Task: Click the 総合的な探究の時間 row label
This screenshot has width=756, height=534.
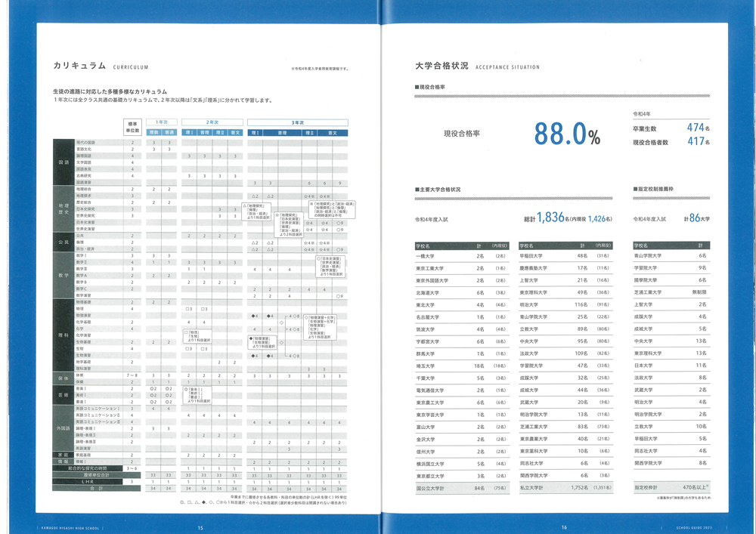Action: tap(87, 468)
